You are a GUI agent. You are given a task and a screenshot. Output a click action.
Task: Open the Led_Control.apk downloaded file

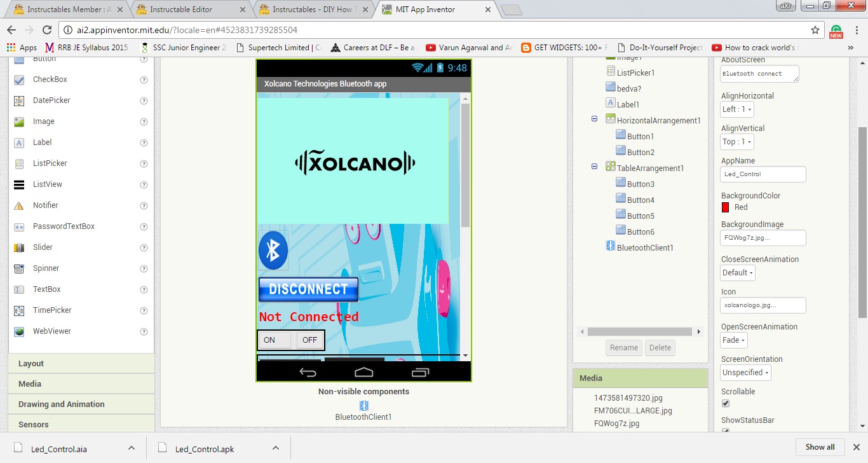click(x=205, y=449)
